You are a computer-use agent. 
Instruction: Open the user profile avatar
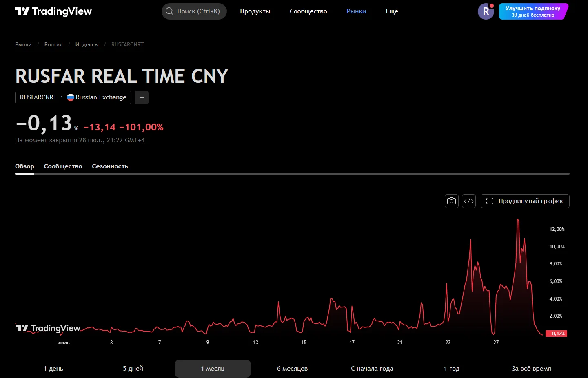[x=486, y=11]
